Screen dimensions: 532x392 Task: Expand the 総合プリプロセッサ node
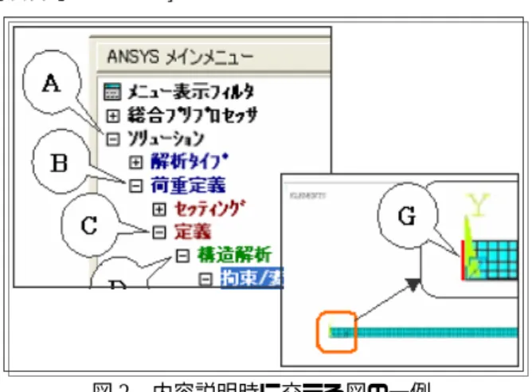pyautogui.click(x=112, y=116)
